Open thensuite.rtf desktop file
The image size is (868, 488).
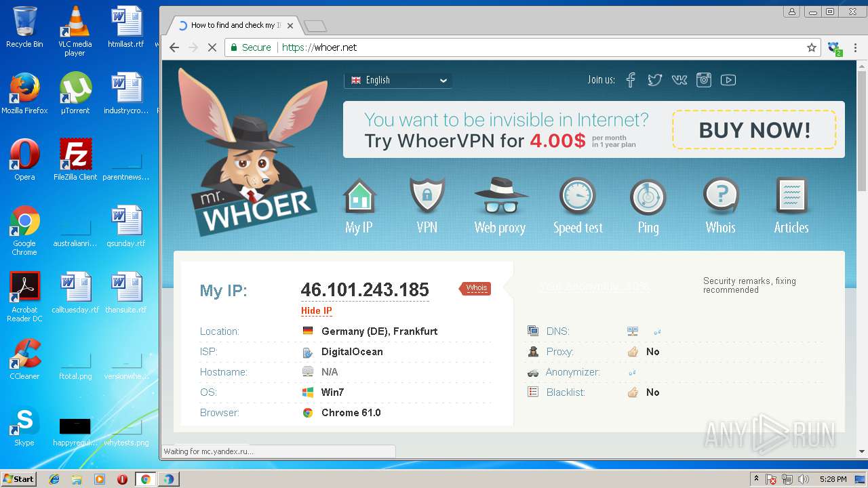pyautogui.click(x=126, y=292)
